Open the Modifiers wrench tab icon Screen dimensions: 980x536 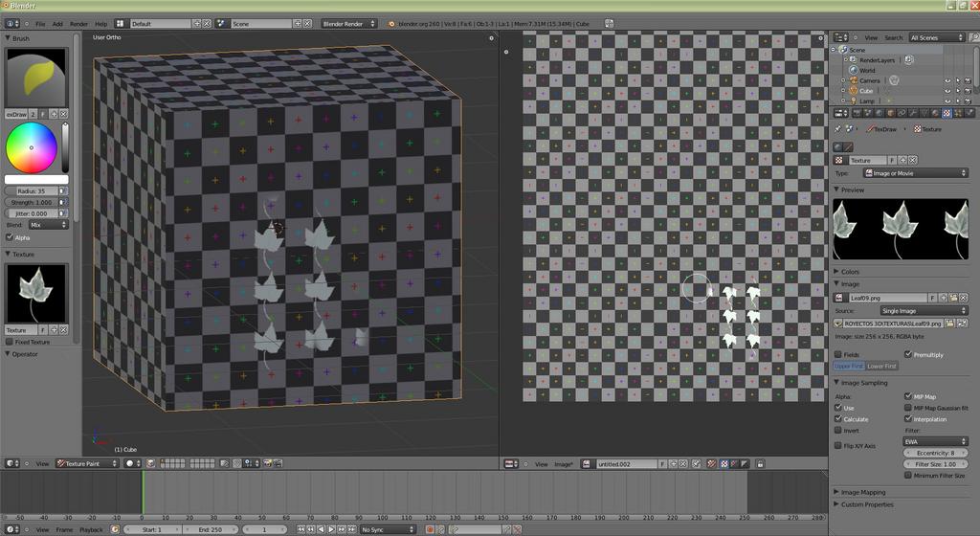click(913, 113)
